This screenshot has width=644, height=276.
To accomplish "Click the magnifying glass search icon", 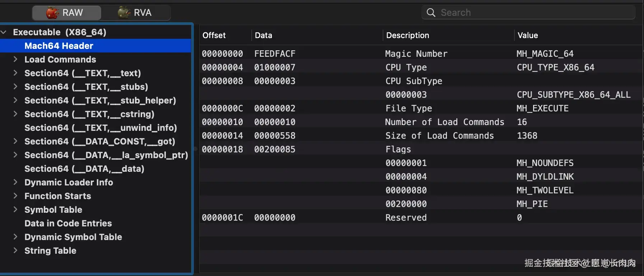I will [431, 13].
